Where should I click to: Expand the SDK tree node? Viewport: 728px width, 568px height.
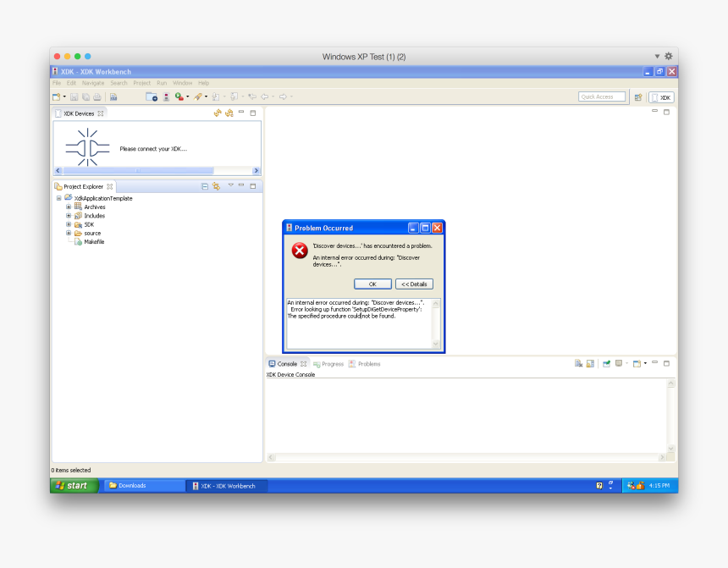tap(69, 224)
